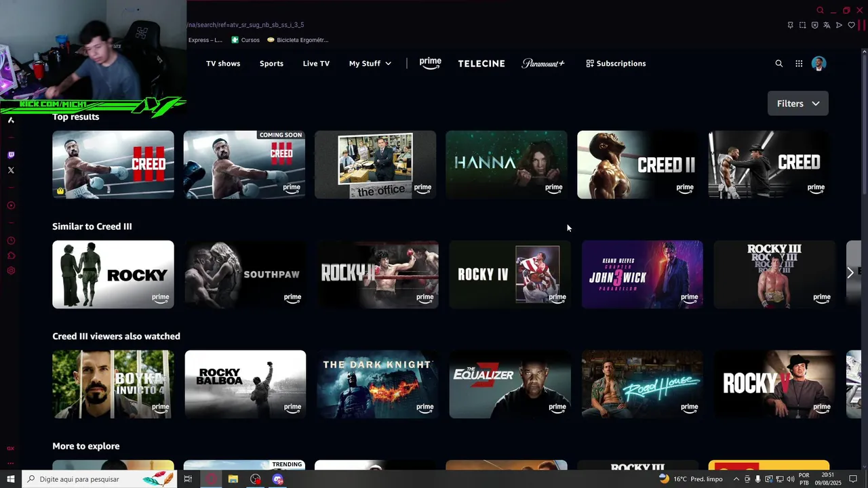This screenshot has width=868, height=488.
Task: Expand the My Stuff dropdown menu
Action: 370,64
